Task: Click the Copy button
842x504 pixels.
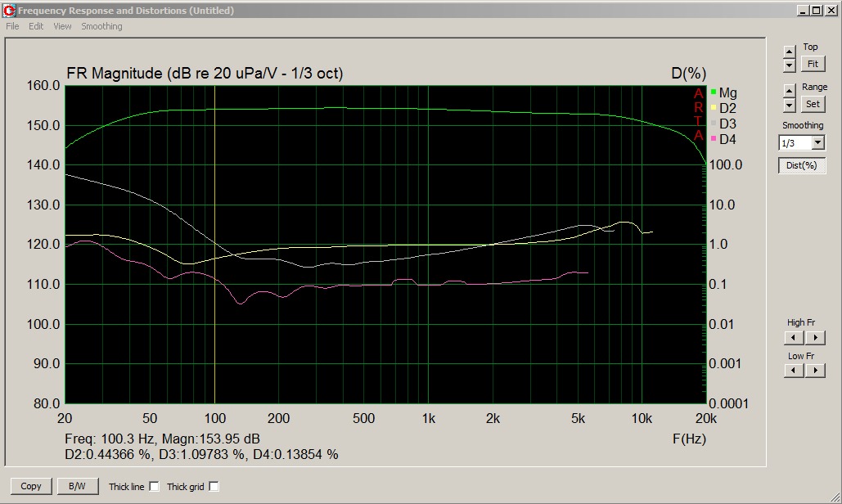Action: pos(30,486)
